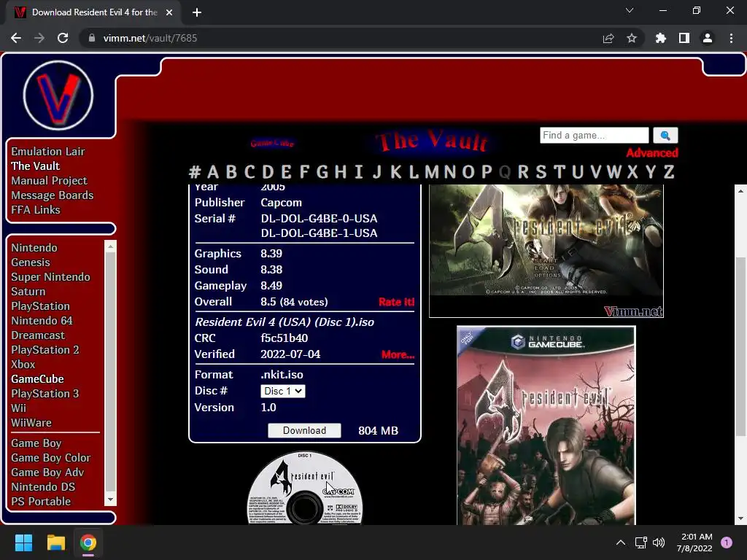Select Saturn in the systems list

pos(28,292)
